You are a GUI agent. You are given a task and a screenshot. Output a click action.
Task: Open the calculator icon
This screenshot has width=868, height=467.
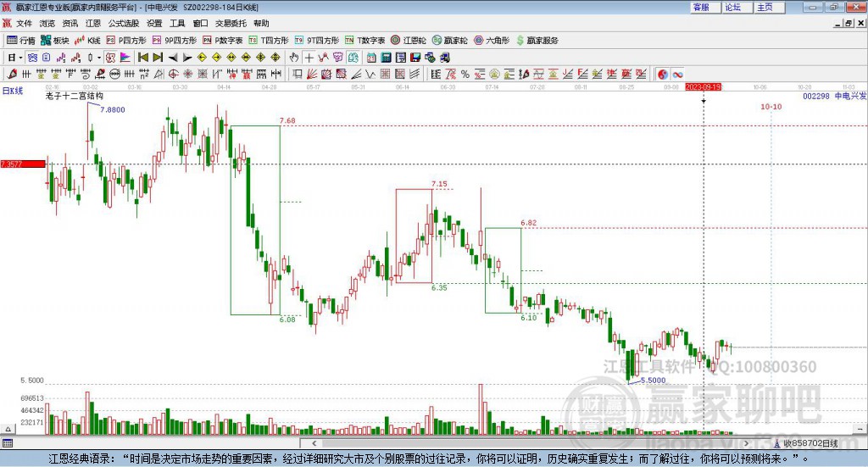tap(387, 58)
